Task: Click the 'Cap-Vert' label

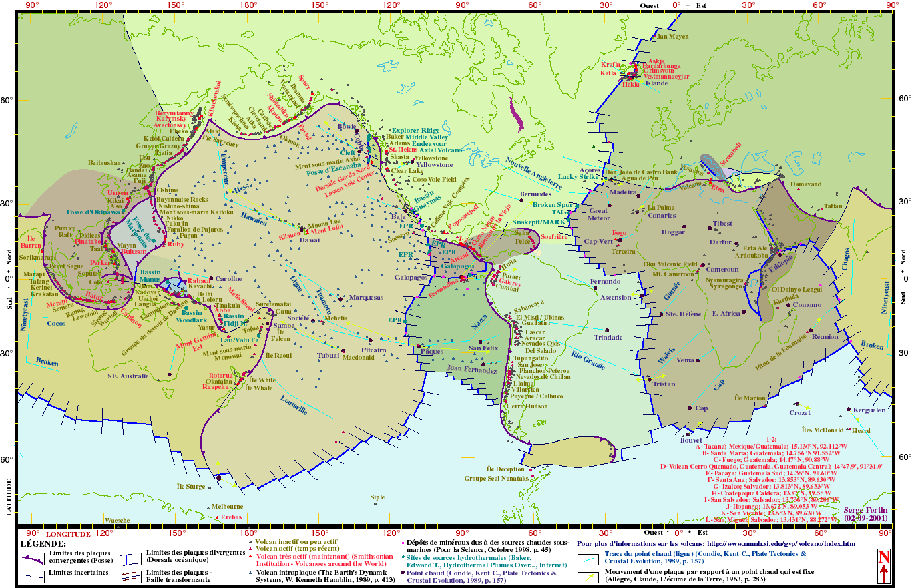Action: tap(598, 242)
